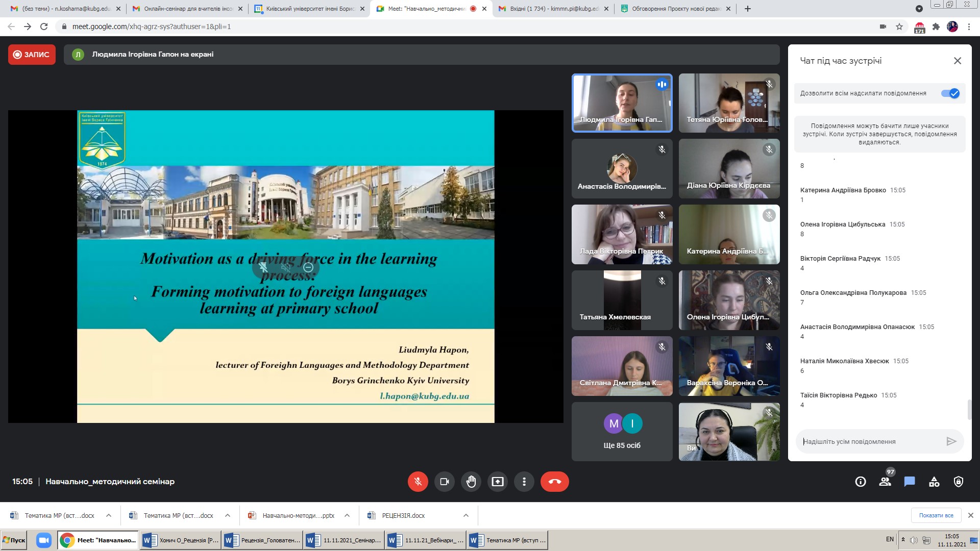This screenshot has width=980, height=551.
Task: Raise hand in the meeting
Action: coord(471,482)
